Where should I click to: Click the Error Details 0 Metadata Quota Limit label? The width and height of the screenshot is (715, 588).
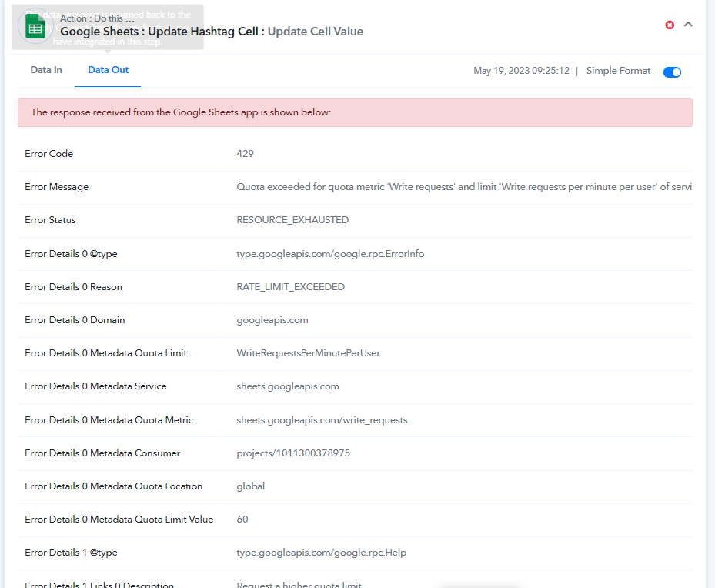(x=105, y=353)
